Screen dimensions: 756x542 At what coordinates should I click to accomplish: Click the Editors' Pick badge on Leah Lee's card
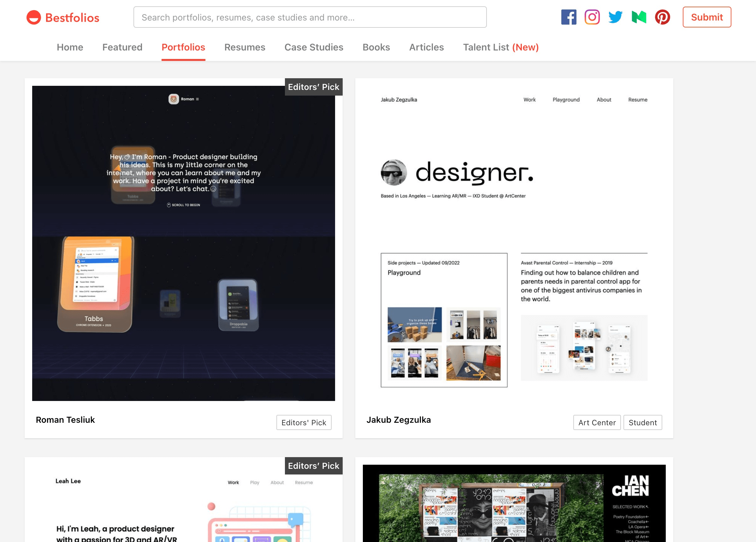pos(313,466)
